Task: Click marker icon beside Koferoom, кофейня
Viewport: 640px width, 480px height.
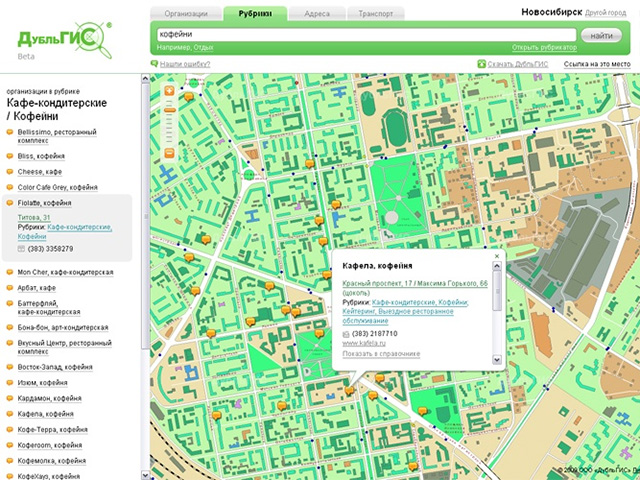Action: [9, 445]
